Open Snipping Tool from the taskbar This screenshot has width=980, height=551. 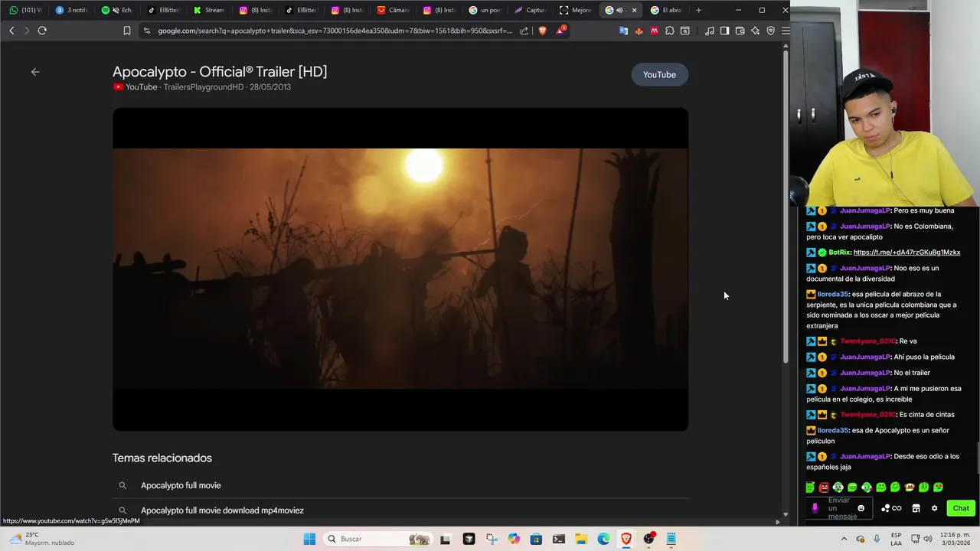492,539
